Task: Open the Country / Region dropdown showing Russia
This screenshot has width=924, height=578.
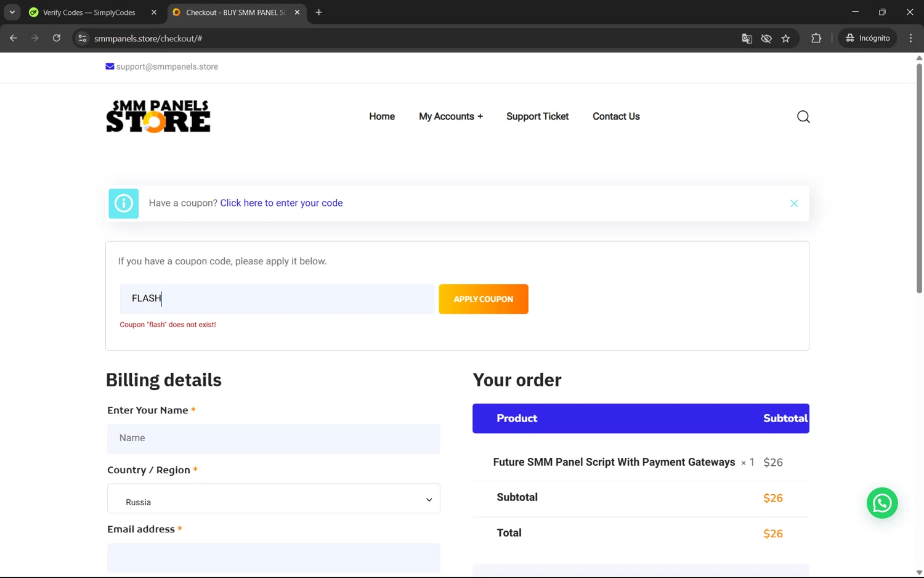Action: (x=274, y=499)
